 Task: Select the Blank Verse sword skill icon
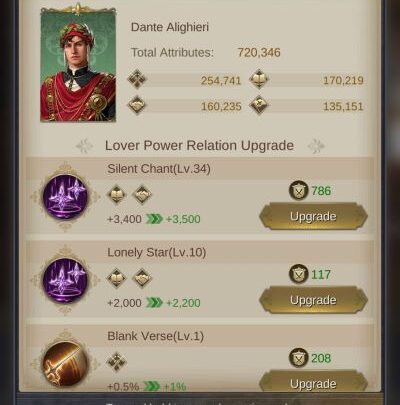click(x=65, y=364)
